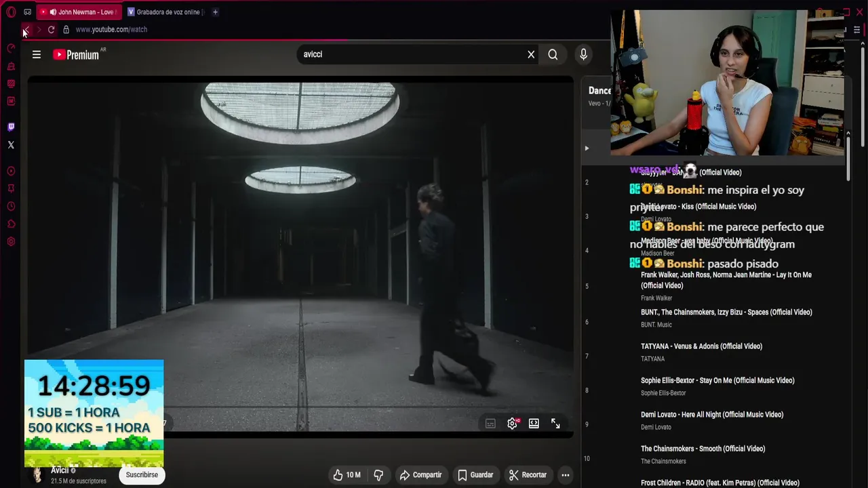Image resolution: width=868 pixels, height=488 pixels.
Task: Open Pinboards from the sidebar
Action: 11,188
